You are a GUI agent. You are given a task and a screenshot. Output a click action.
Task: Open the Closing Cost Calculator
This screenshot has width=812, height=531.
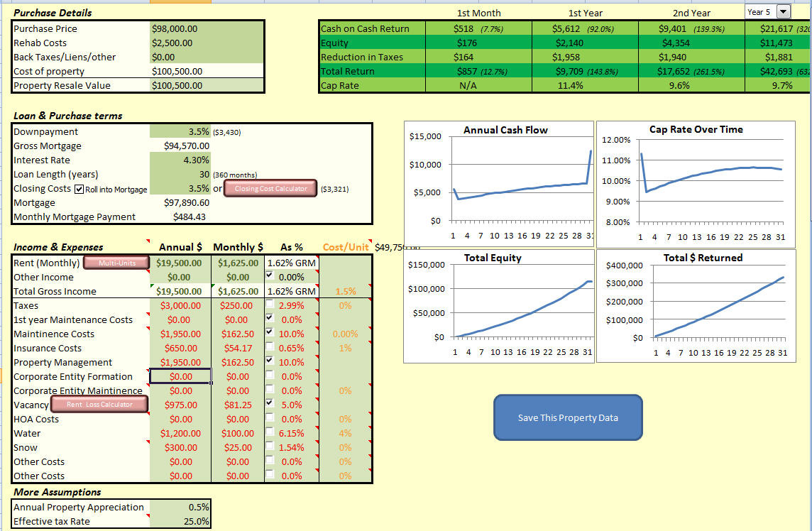270,189
